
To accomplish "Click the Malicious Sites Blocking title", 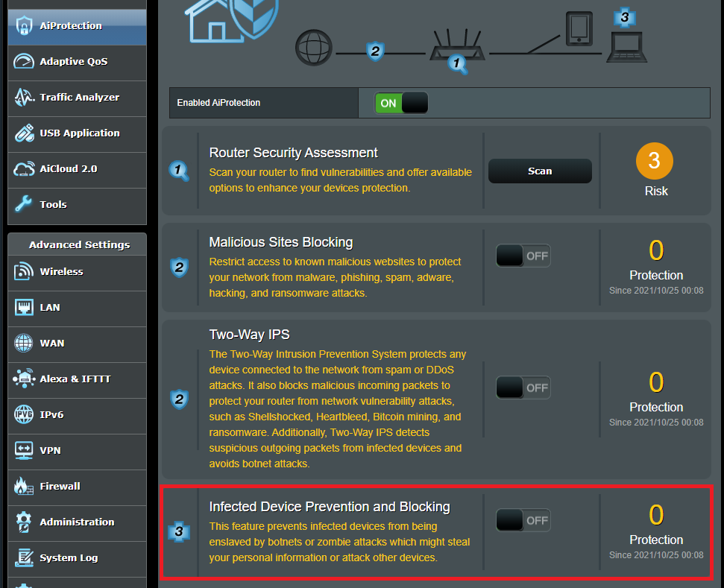I will coord(281,242).
